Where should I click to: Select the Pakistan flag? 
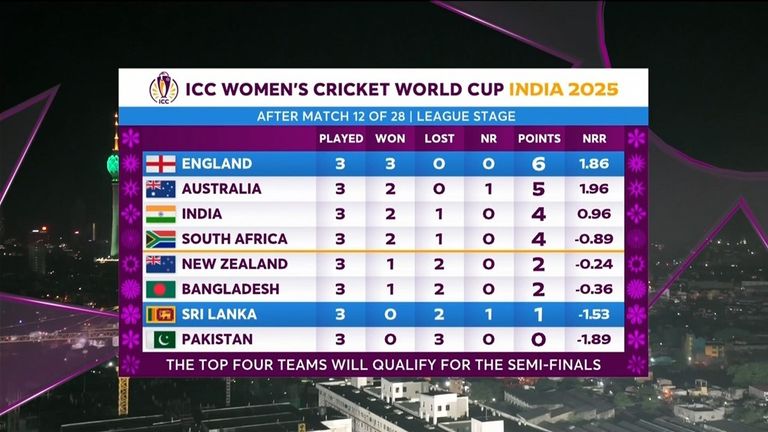[x=160, y=339]
